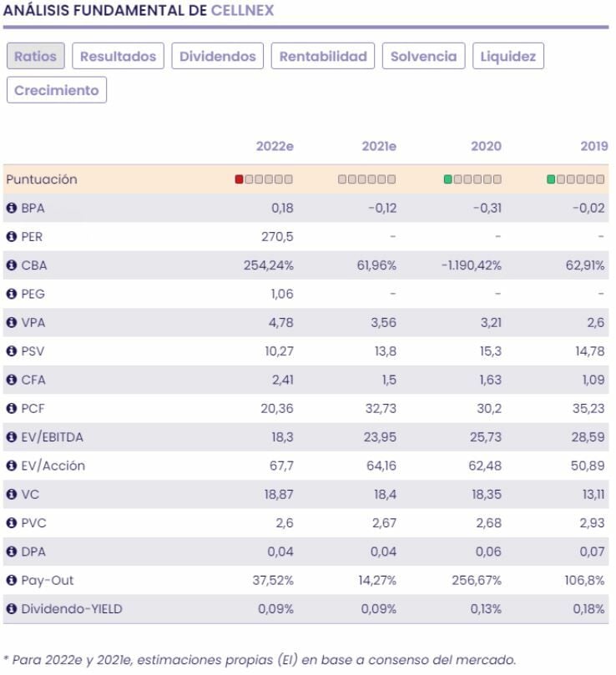Click the info icon next to Pay-Out
Viewport: 616px width, 675px height.
coord(12,580)
